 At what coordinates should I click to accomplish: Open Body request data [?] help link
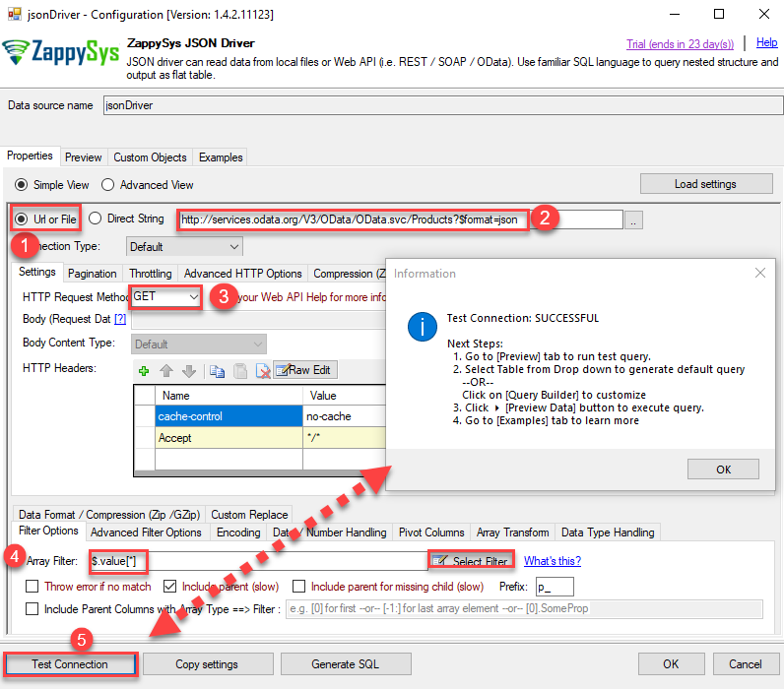[120, 319]
